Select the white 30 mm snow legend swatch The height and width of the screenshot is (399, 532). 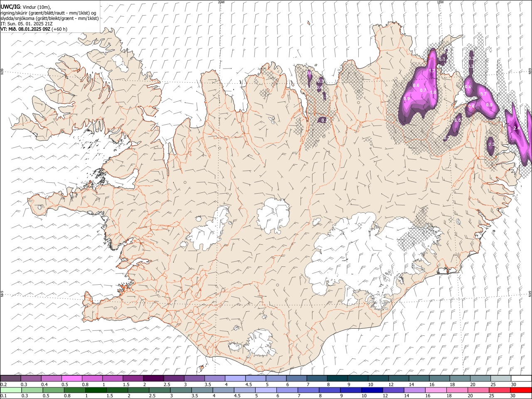click(521, 378)
